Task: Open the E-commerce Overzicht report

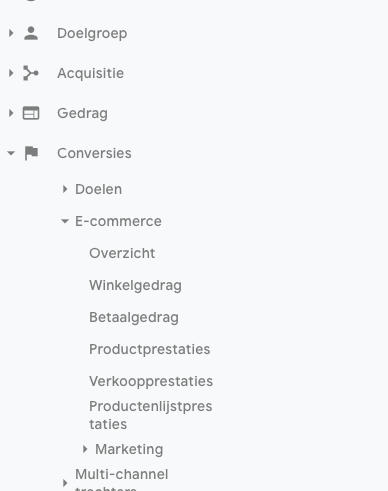Action: coord(122,253)
